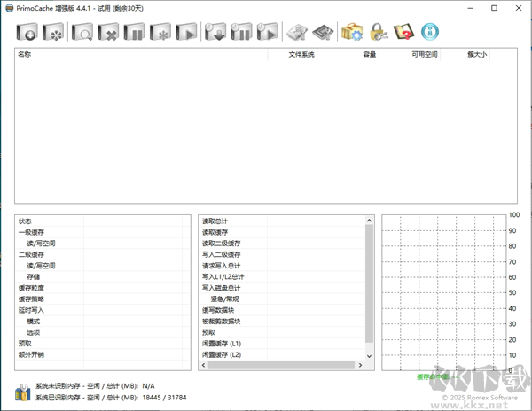Click the magnifier icon in the toolbar
This screenshot has width=532, height=411.
pos(83,33)
